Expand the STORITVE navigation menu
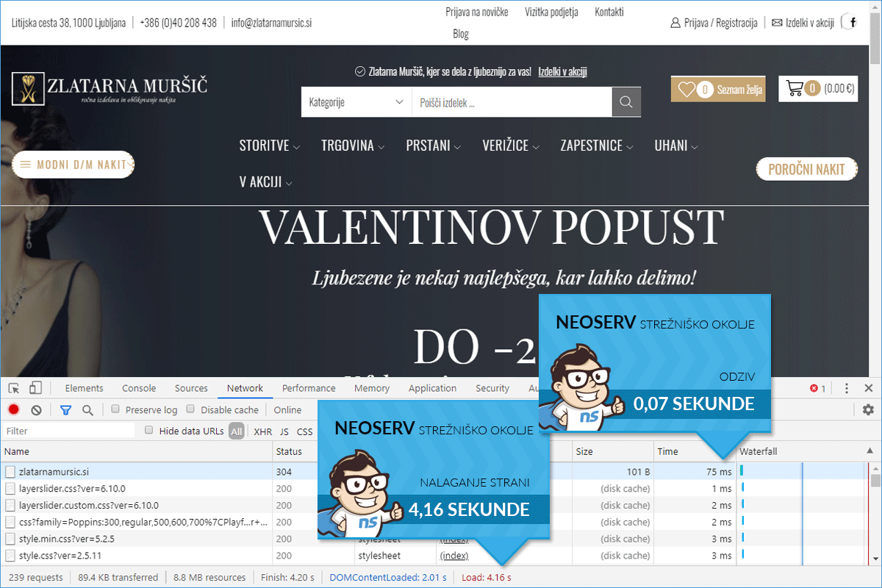 269,146
